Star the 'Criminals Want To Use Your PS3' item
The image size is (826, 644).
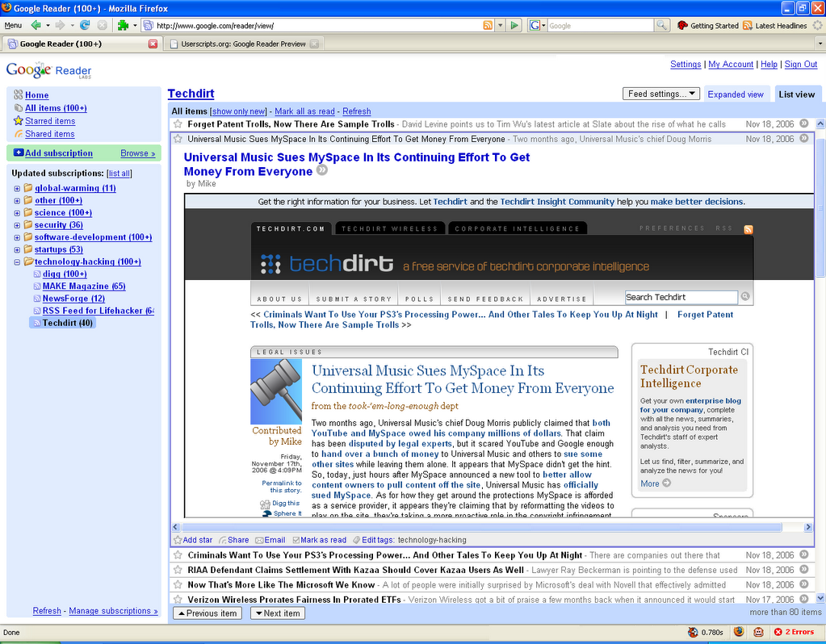click(178, 555)
